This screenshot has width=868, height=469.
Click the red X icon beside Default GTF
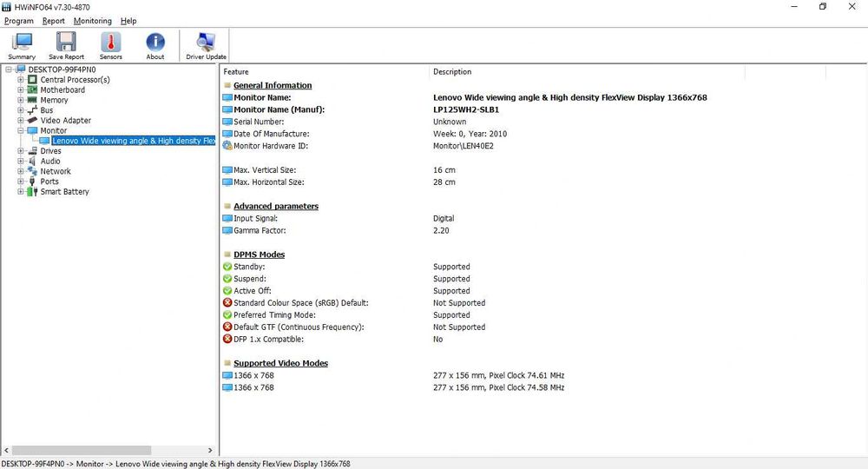(227, 327)
